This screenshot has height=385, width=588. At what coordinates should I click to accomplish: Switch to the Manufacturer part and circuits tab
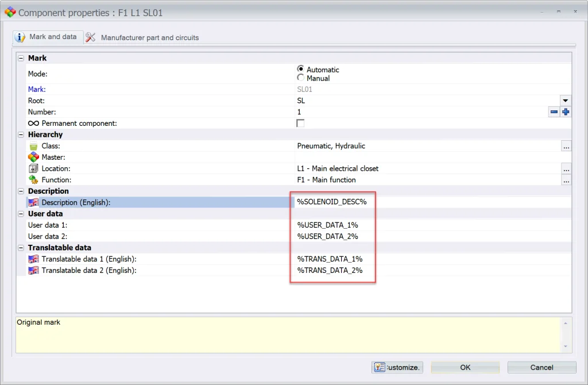point(148,37)
